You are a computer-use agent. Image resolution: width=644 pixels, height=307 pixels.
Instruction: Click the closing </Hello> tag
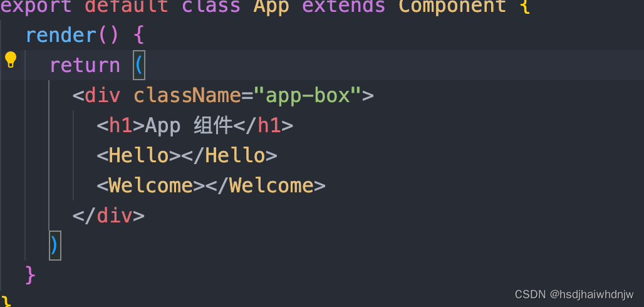(x=229, y=156)
